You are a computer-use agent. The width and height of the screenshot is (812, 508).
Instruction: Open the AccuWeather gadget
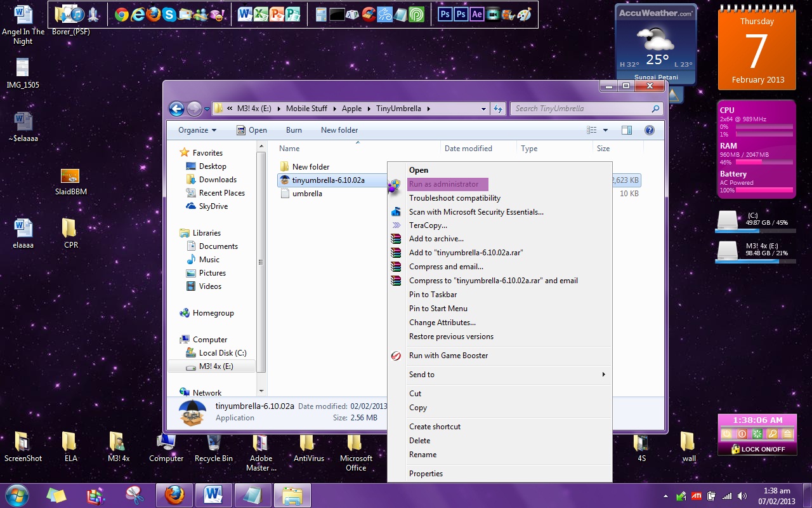tap(656, 44)
